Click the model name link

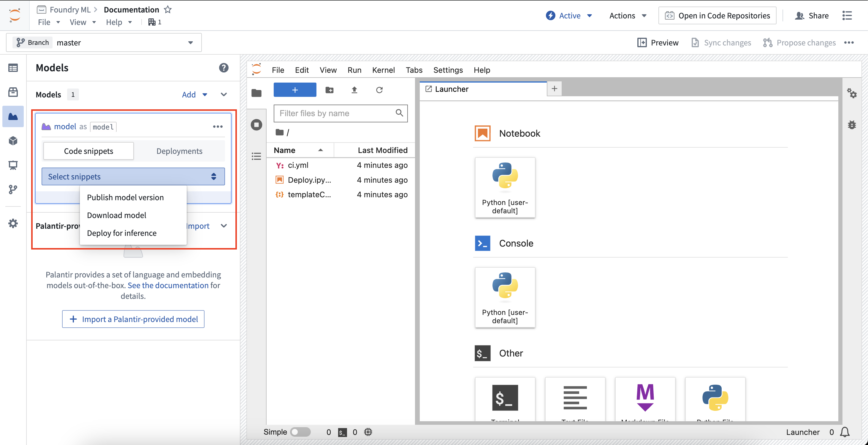(65, 127)
